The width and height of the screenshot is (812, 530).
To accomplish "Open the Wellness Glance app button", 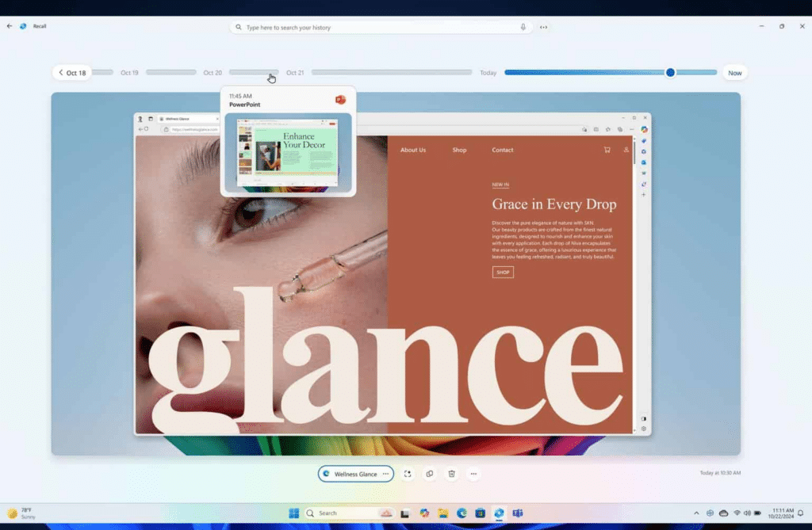I will [350, 474].
